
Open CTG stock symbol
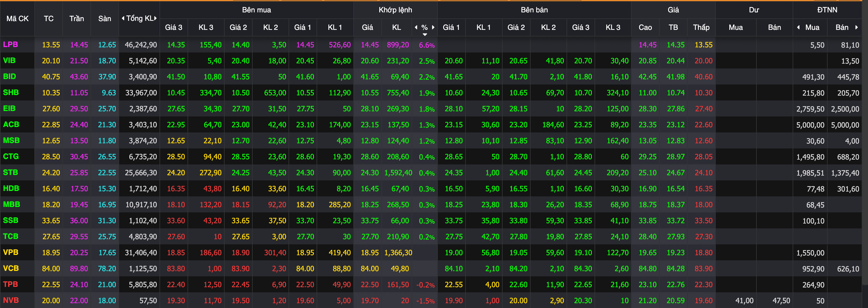click(11, 156)
